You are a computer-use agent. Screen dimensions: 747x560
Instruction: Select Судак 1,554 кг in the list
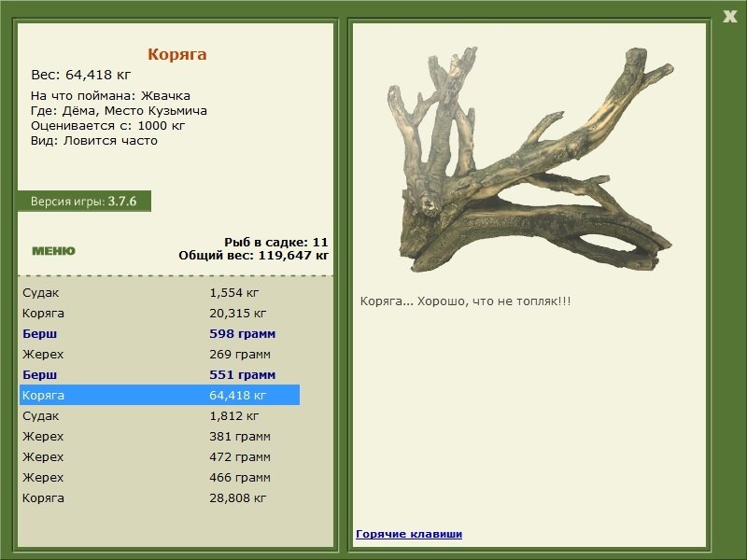tap(160, 293)
